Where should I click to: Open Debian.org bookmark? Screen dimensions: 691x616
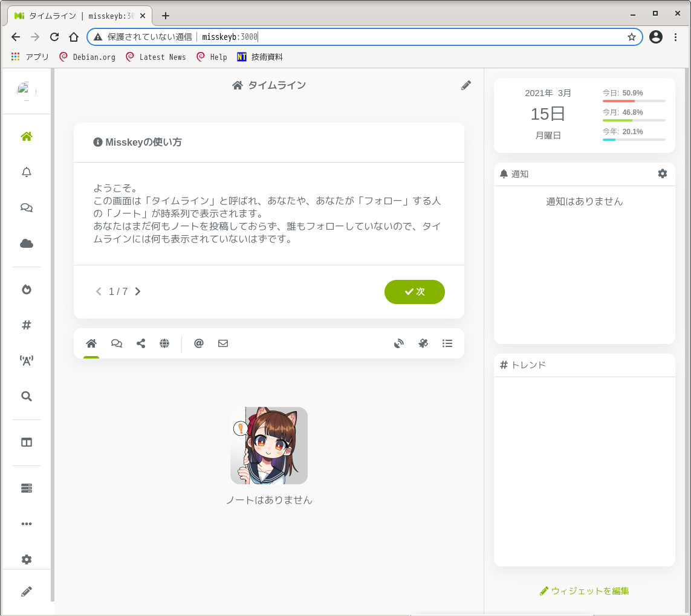coord(87,57)
